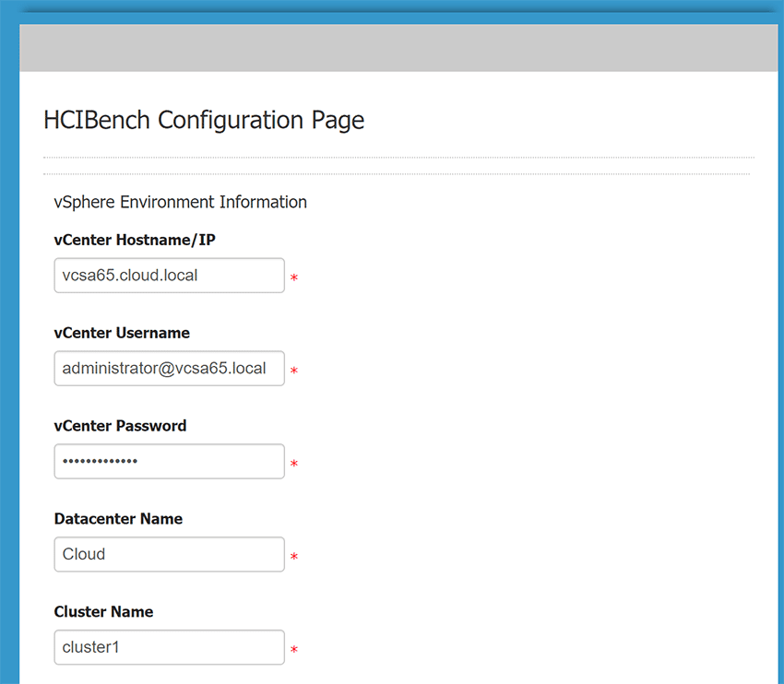Click the upper dotted divider below the title

tap(398, 158)
